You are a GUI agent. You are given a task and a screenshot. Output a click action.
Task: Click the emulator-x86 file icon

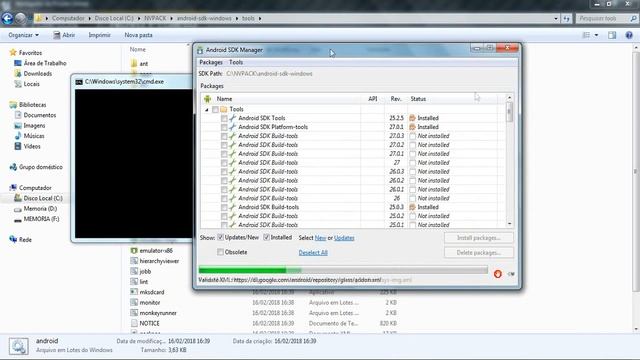[x=134, y=251]
